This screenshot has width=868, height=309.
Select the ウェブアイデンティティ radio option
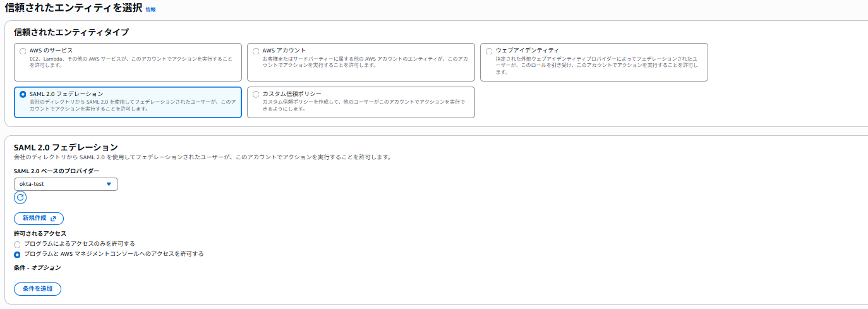click(x=489, y=51)
